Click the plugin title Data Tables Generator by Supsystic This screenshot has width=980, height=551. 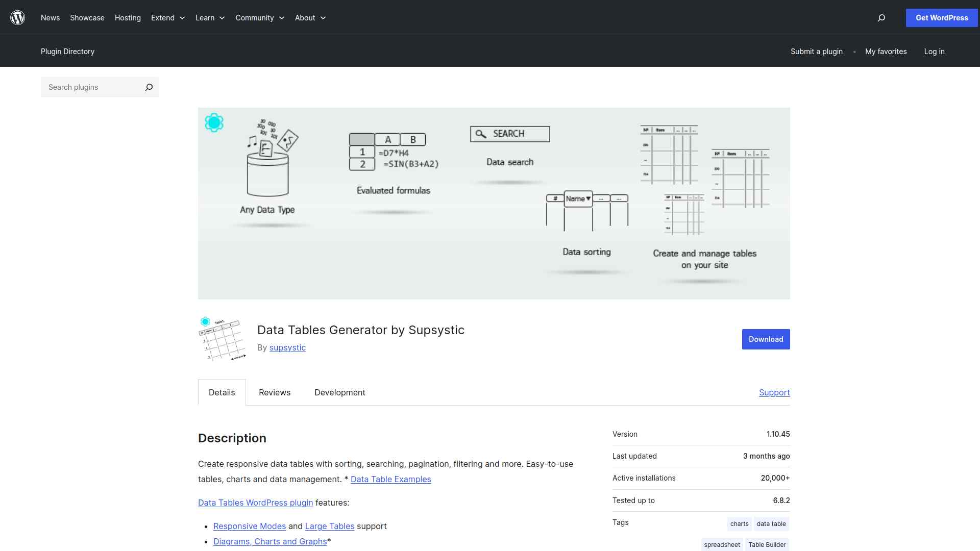click(x=361, y=330)
